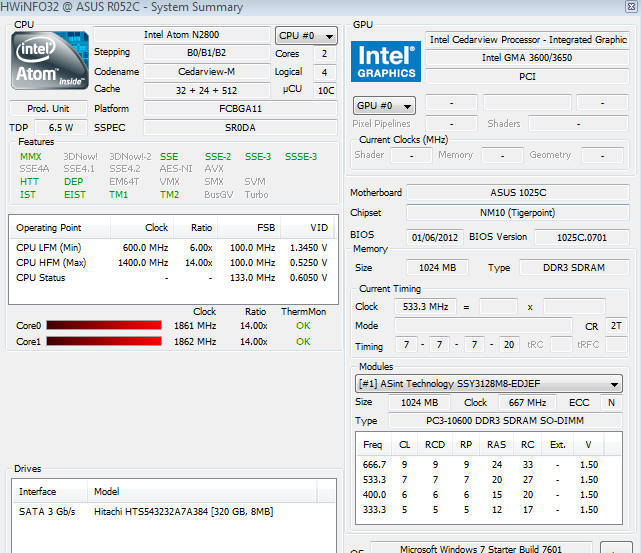Viewport: 641px width, 553px height.
Task: Click the TDP value 6.5 W
Action: (x=61, y=128)
